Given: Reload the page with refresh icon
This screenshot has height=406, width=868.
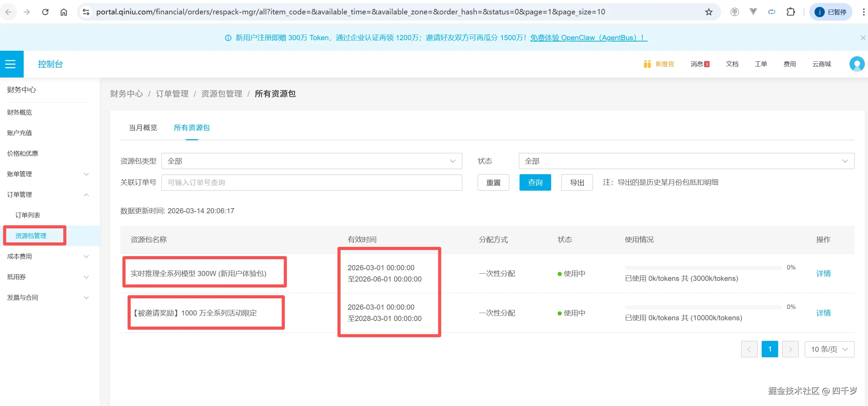Looking at the screenshot, I should coord(45,12).
